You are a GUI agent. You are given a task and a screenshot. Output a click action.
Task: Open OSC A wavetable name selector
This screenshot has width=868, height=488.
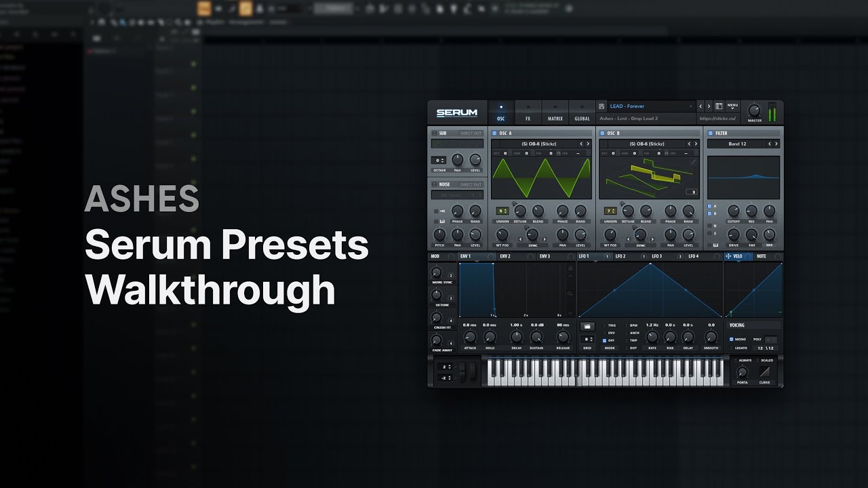pyautogui.click(x=538, y=144)
